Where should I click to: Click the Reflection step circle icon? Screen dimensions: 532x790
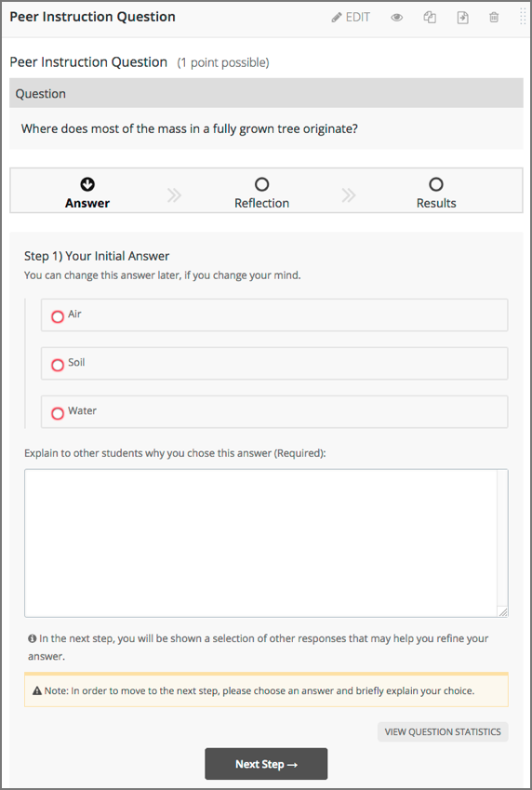tap(262, 184)
